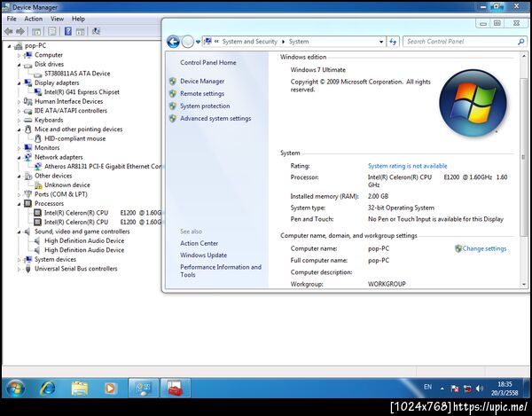Click the search magnifier in Control Panel
Screen dimensions: 532x416
coord(520,42)
